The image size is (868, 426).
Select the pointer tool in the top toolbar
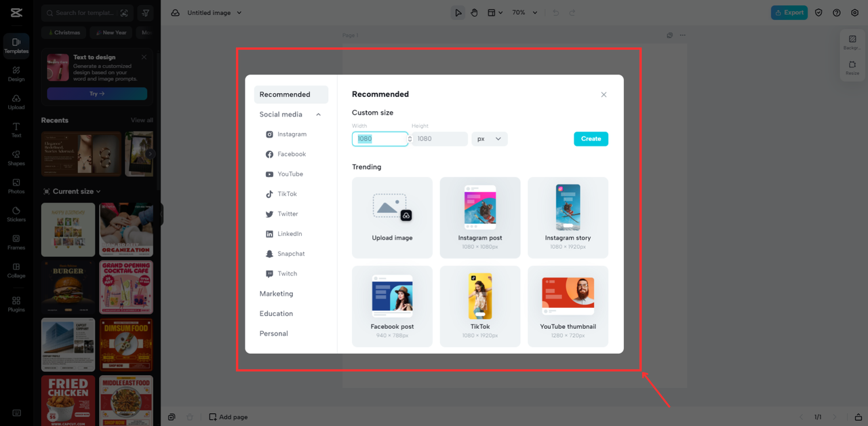coord(458,13)
